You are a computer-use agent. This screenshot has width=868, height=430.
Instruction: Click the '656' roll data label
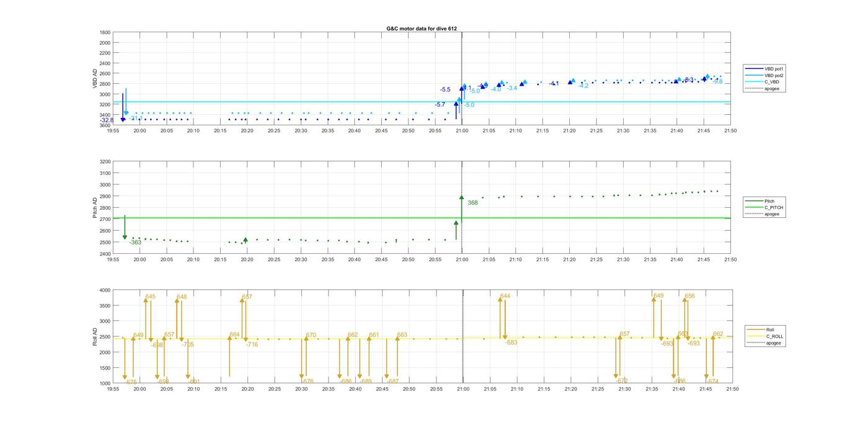coord(690,296)
